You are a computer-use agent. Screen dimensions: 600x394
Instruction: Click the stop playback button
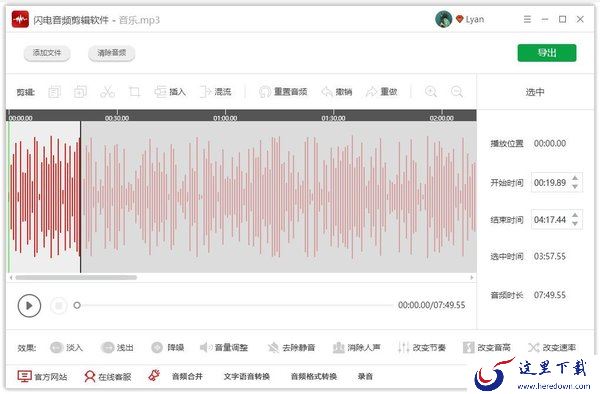59,305
